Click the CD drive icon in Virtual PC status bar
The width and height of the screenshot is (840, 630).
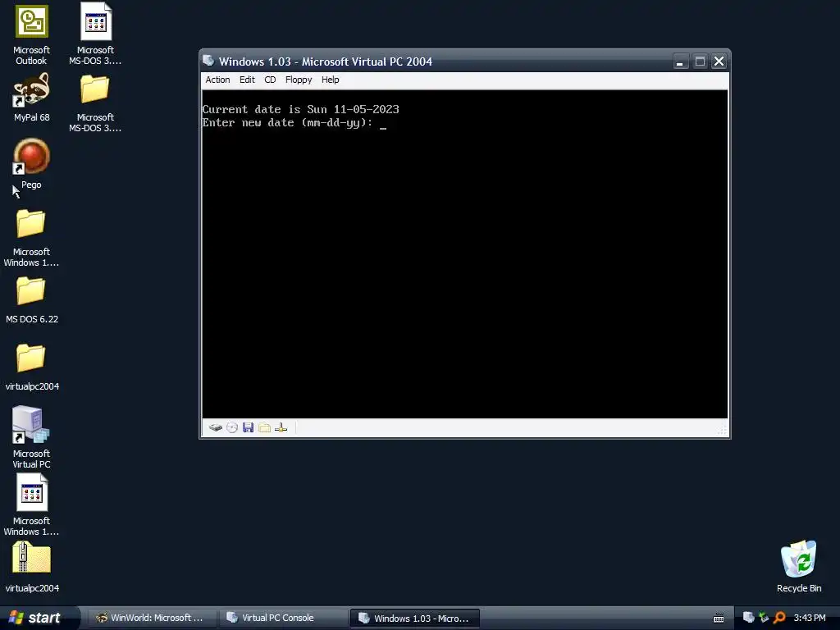232,427
